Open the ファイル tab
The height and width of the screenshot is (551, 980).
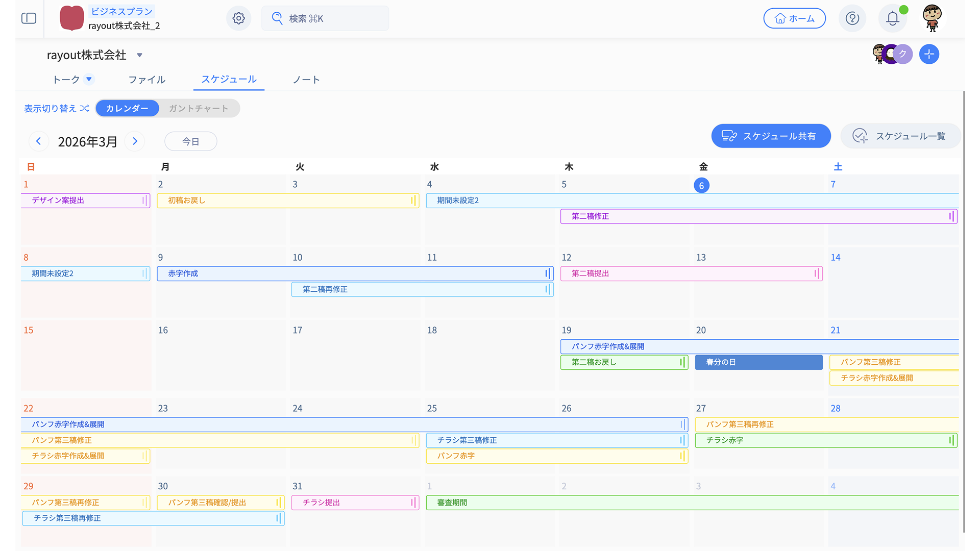[146, 80]
